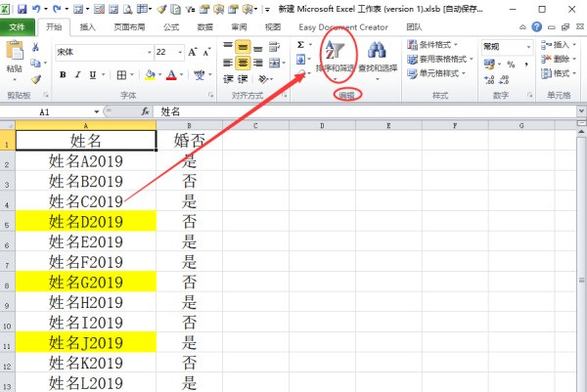Toggle Align Text Right button
Viewport: 587px width, 392px height.
257,63
